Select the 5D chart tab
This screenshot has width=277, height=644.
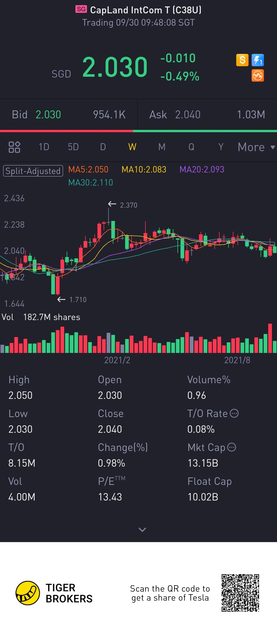73,147
